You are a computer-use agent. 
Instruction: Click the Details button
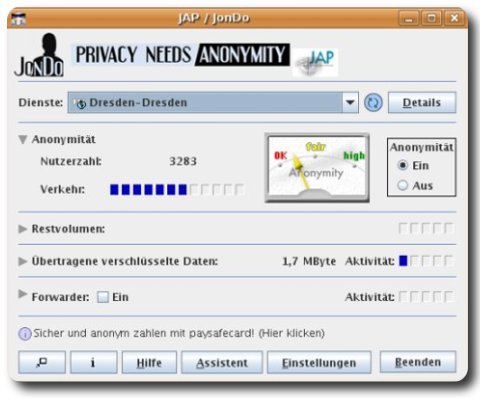[422, 103]
